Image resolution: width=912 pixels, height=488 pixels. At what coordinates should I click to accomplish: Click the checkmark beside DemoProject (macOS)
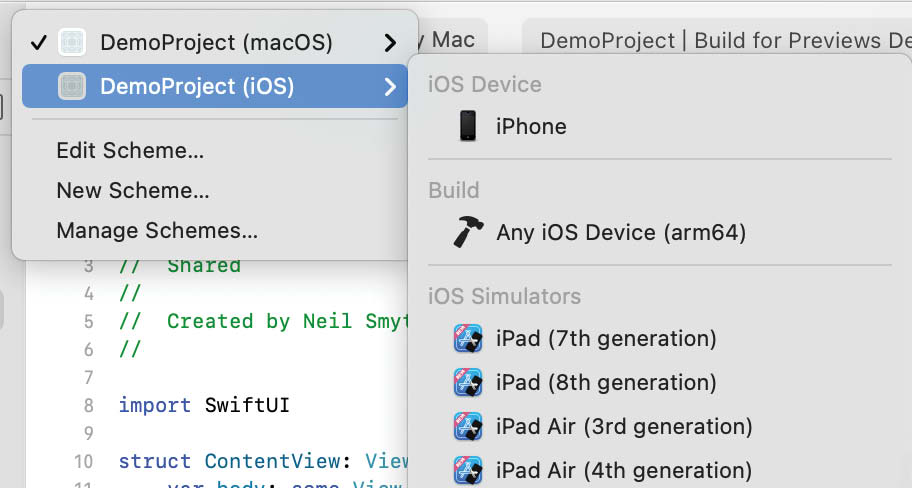(x=39, y=42)
